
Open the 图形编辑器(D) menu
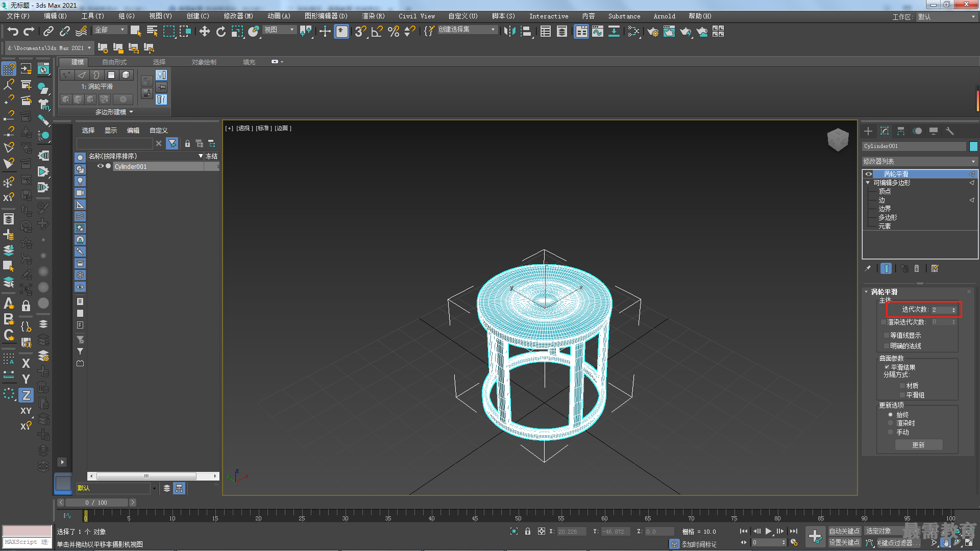click(x=326, y=16)
